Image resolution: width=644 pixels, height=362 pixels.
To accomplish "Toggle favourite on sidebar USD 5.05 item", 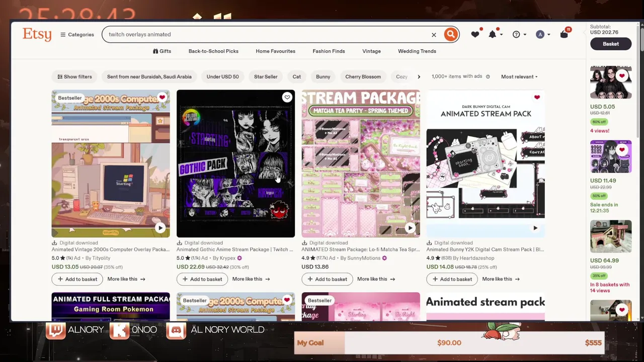I will point(622,76).
